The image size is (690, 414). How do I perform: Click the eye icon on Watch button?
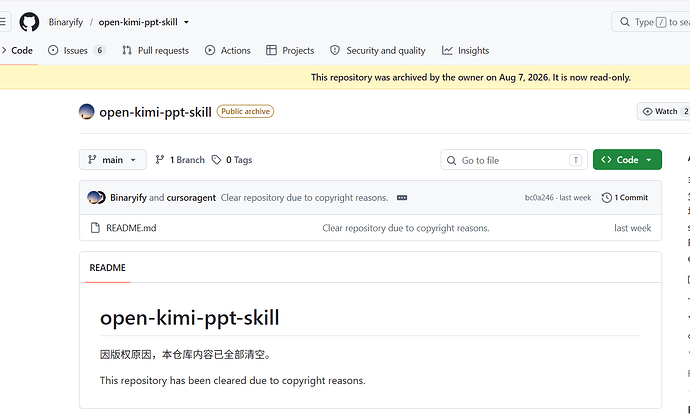pos(647,112)
